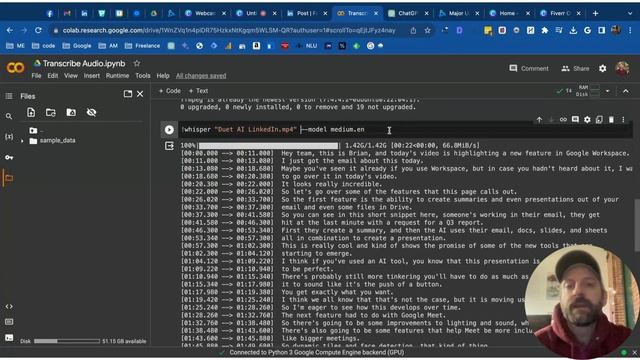Open the Runtime menu
Screen dimensions: 640x360
118,76
